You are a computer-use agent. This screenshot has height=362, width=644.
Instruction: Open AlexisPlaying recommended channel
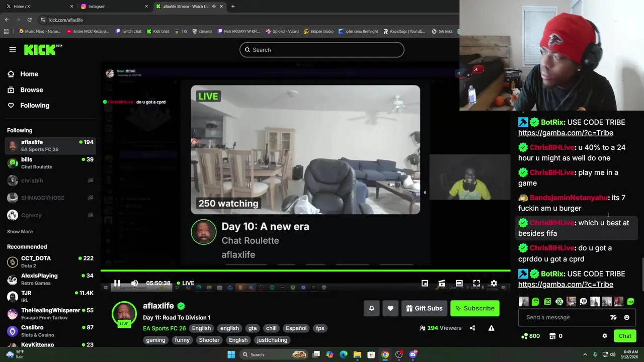(50, 279)
